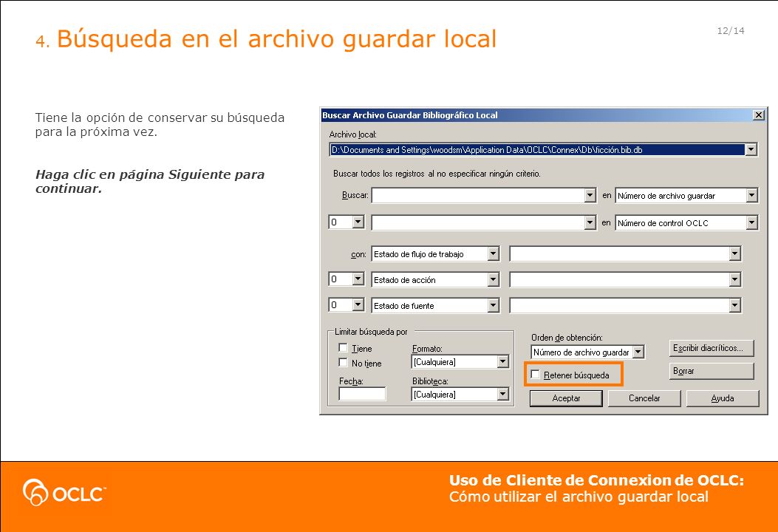
Task: Open value dropdown for Estado de fuente
Action: coord(735,306)
